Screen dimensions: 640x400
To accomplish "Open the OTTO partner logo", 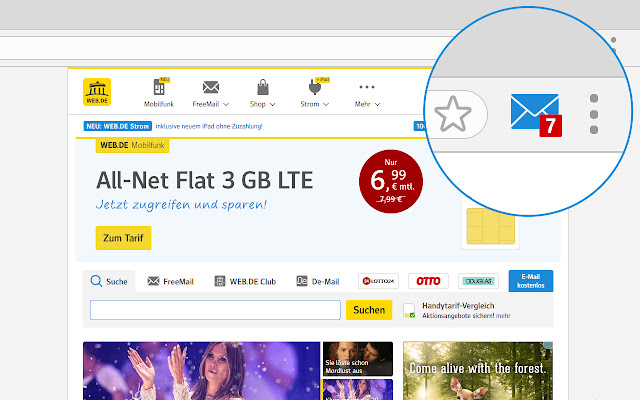I will coord(428,281).
